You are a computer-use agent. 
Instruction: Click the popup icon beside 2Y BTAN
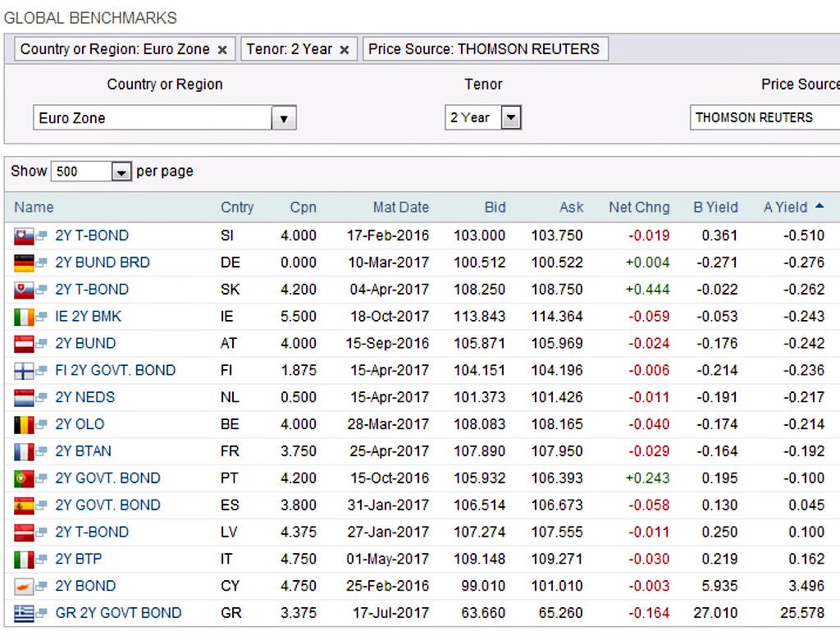tap(41, 451)
